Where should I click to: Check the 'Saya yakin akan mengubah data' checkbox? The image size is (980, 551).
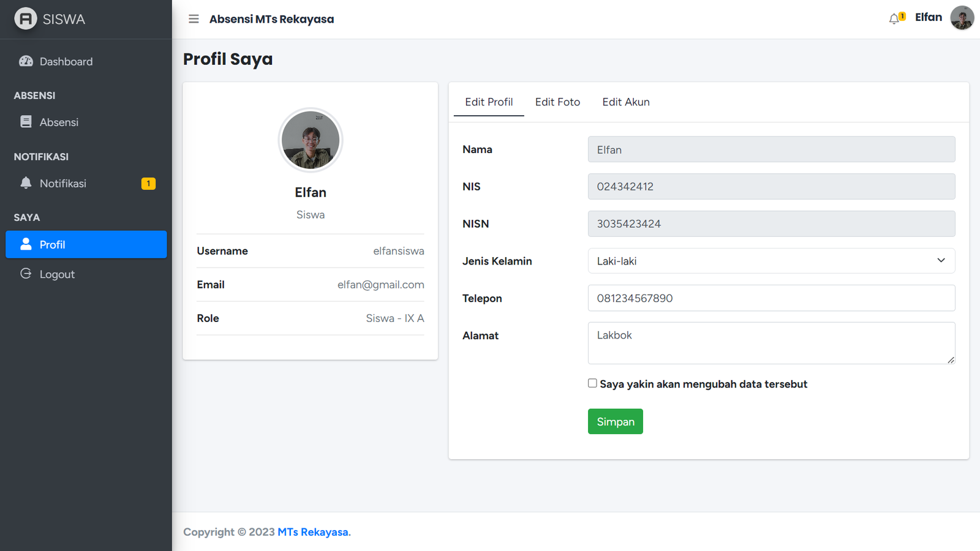point(592,383)
